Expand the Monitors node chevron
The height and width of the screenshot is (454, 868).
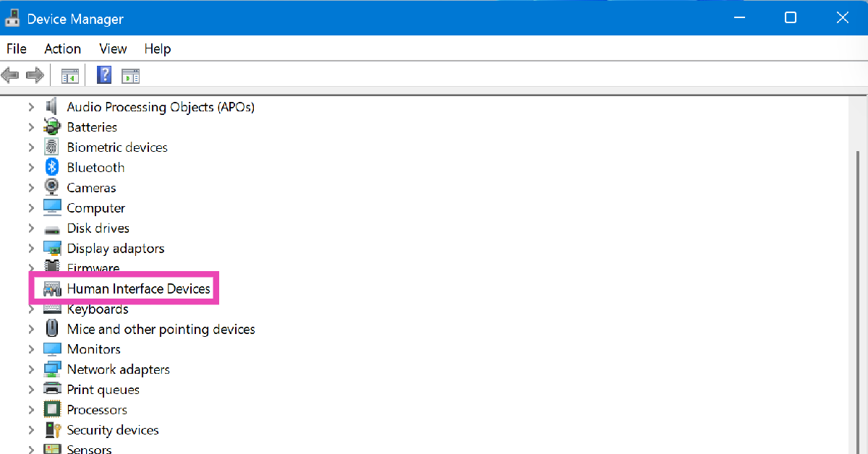(x=30, y=349)
